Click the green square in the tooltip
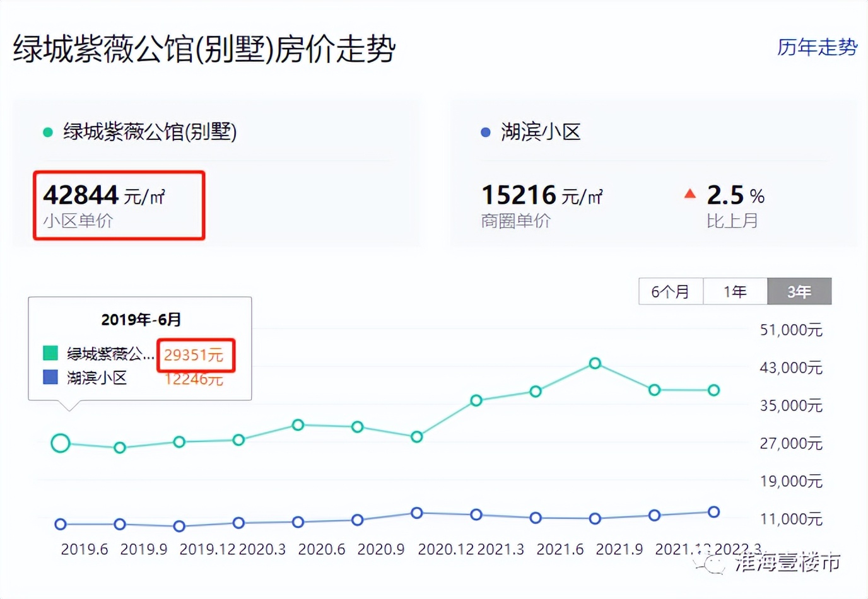The width and height of the screenshot is (868, 599). tap(50, 353)
